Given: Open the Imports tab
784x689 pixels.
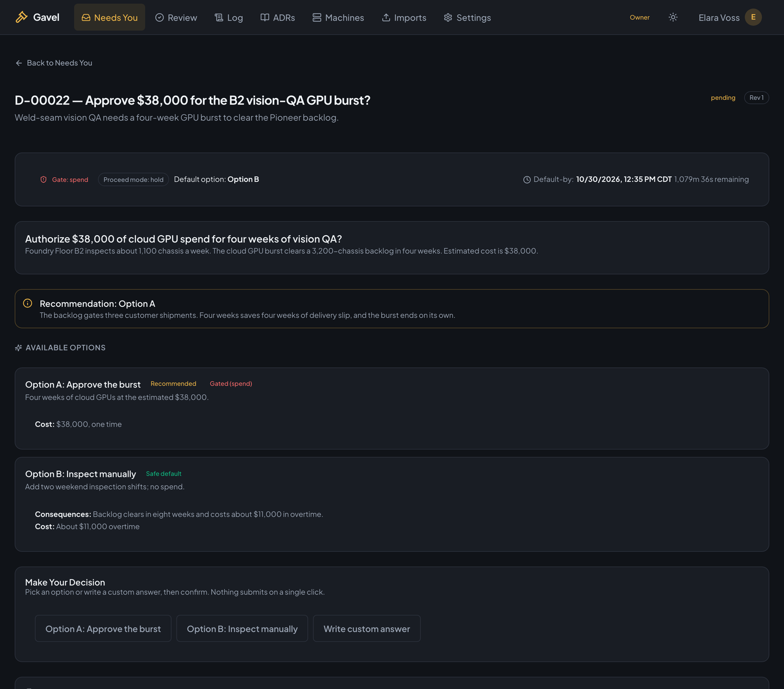Looking at the screenshot, I should click(x=404, y=17).
